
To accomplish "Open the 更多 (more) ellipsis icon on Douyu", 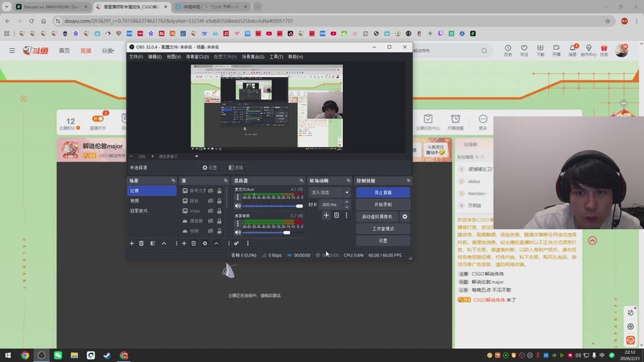I will (483, 122).
